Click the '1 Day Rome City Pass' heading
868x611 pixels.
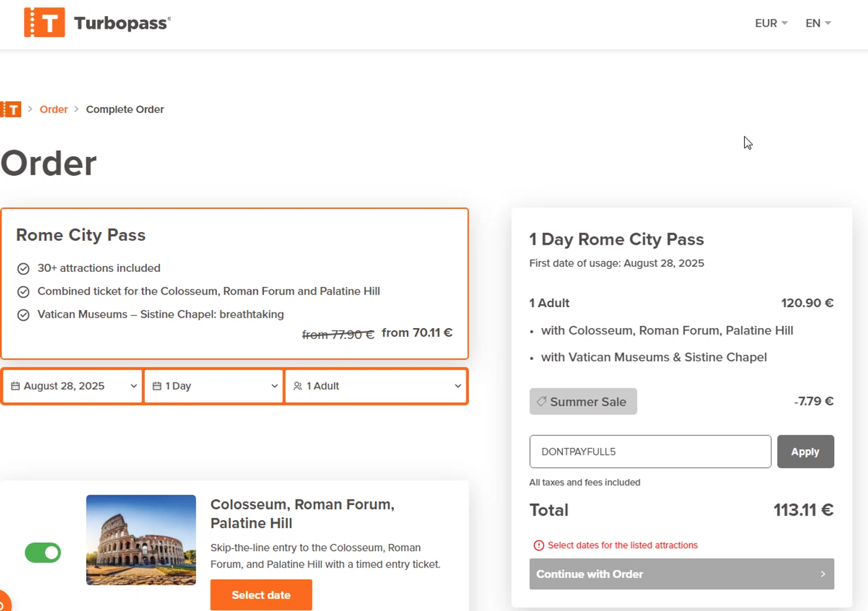pyautogui.click(x=616, y=239)
